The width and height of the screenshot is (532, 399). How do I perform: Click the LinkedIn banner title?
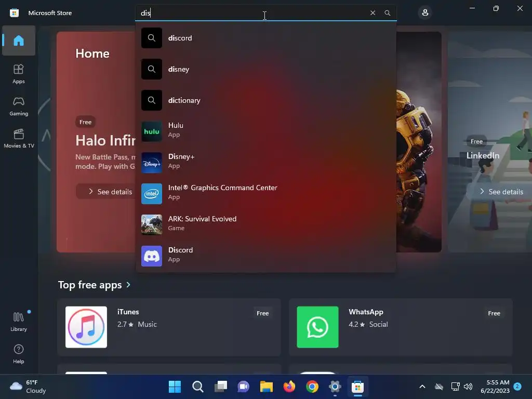tap(483, 155)
